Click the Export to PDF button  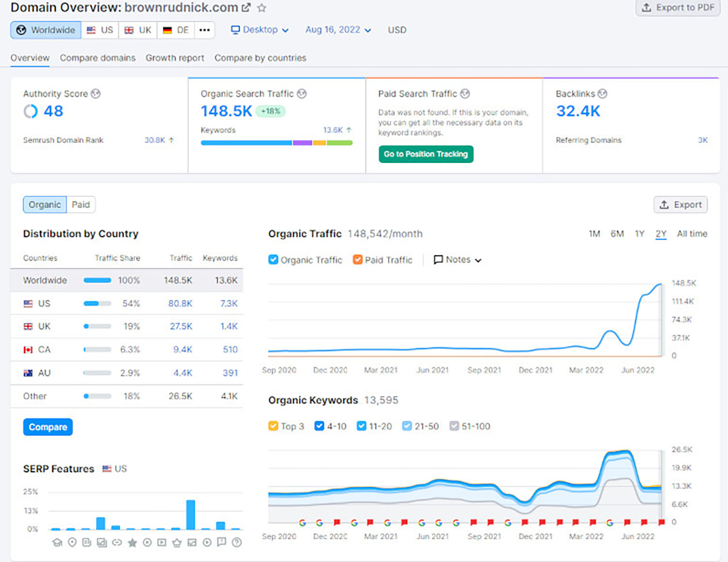click(x=678, y=8)
